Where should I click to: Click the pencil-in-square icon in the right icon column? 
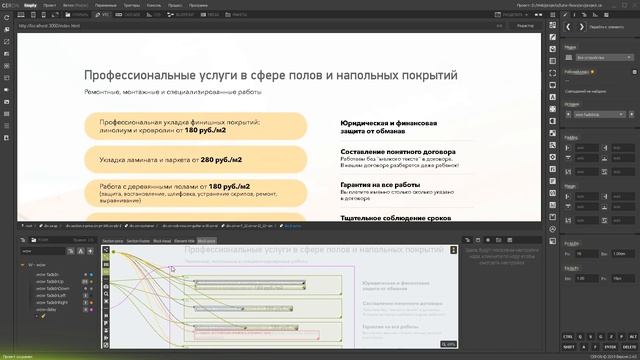coord(553,37)
